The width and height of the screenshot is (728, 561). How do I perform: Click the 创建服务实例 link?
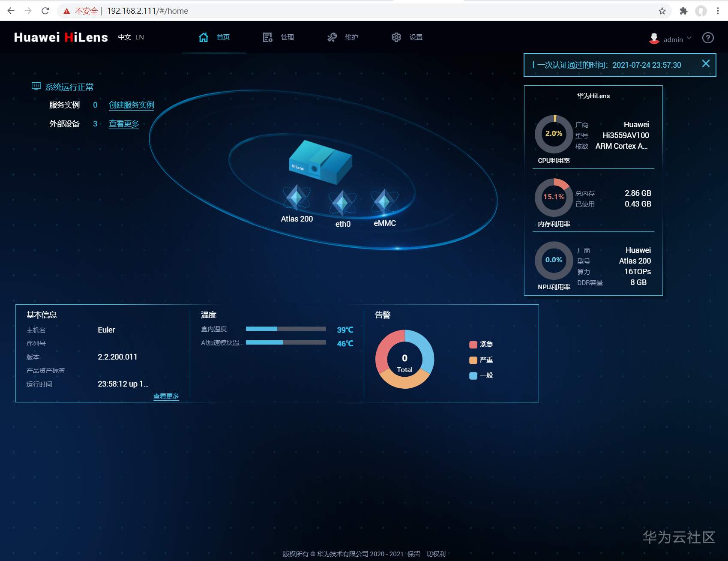point(132,105)
